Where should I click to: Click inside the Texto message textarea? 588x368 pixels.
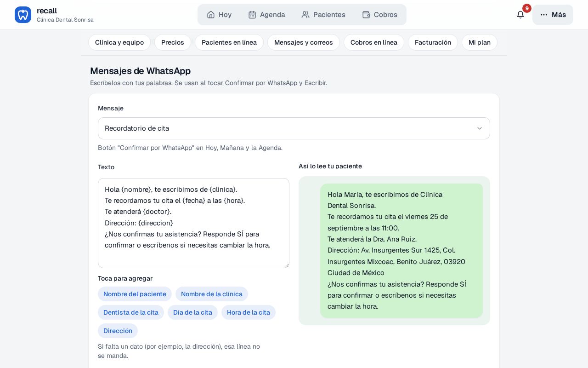193,223
